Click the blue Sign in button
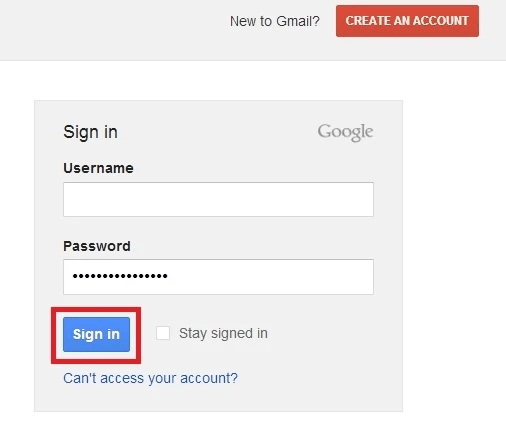Screen dimensions: 506x425 pyautogui.click(x=96, y=334)
